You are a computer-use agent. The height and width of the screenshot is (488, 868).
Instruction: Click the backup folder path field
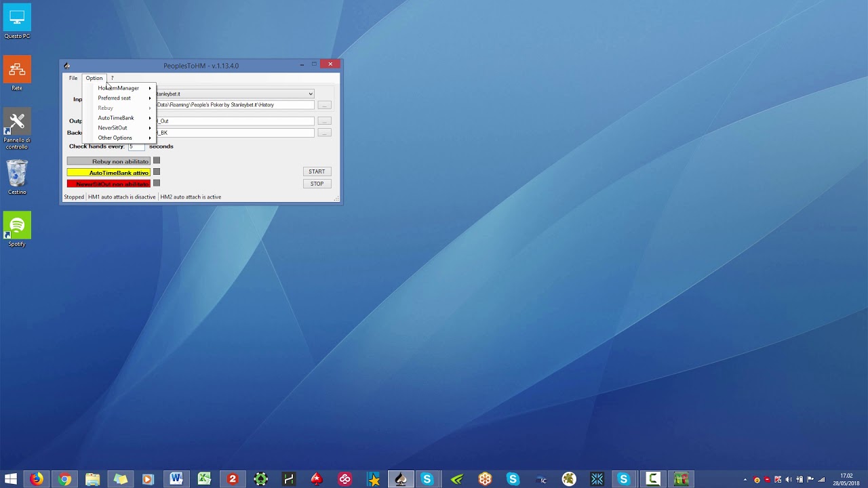click(x=235, y=133)
